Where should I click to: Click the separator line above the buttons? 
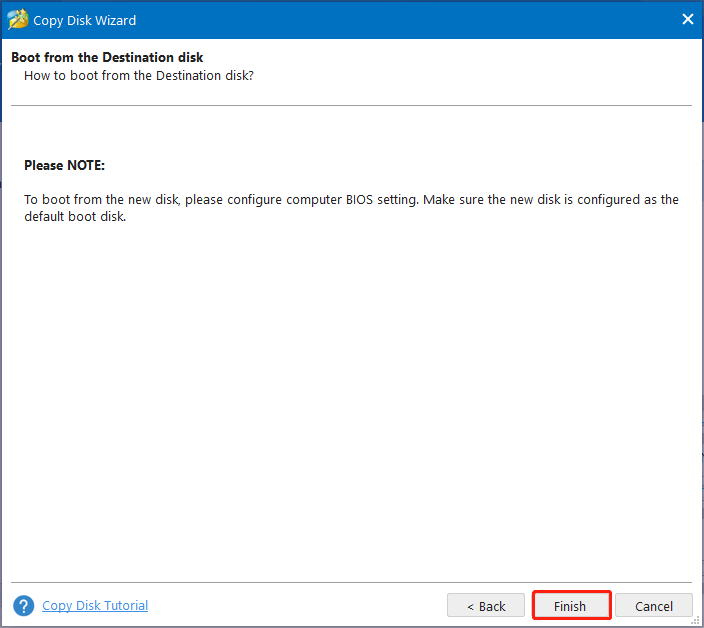[x=351, y=582]
